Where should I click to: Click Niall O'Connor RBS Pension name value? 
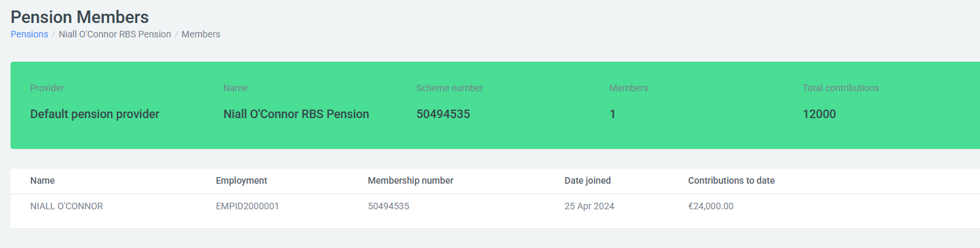296,114
